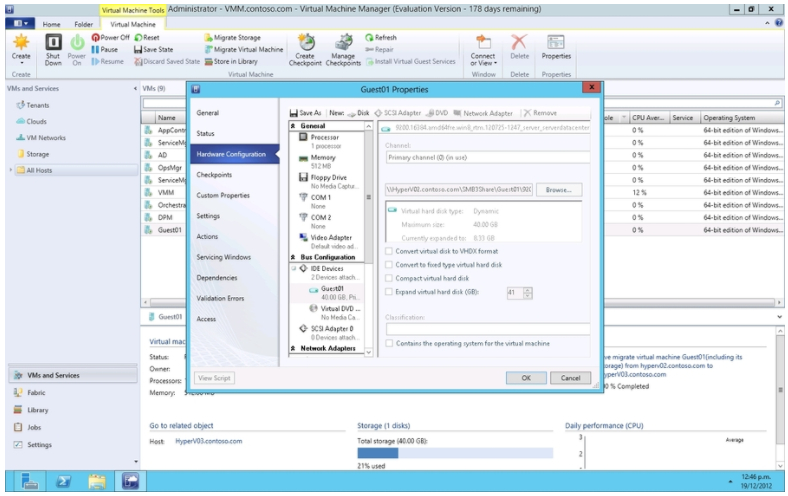This screenshot has width=788, height=496.
Task: Collapse the Bus Configuration section
Action: coord(293,257)
